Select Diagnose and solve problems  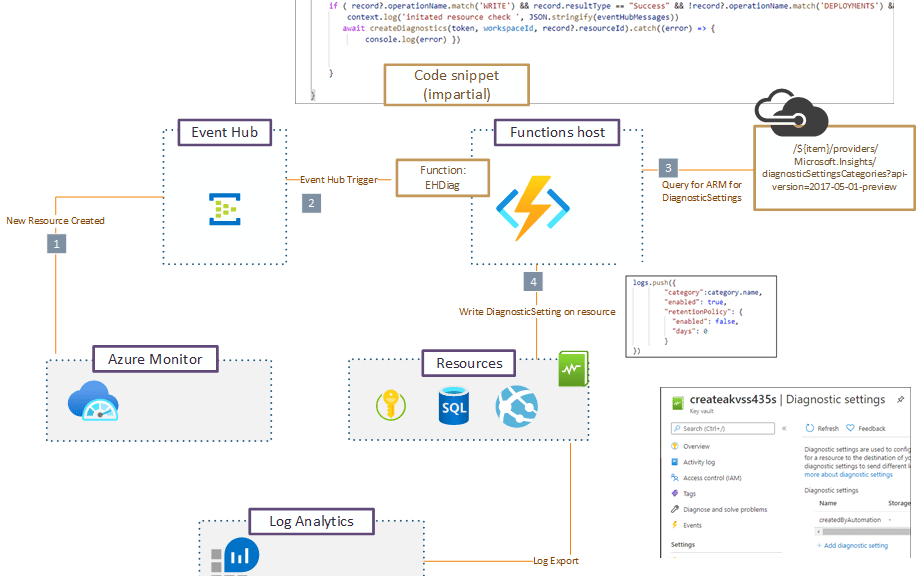[x=725, y=509]
